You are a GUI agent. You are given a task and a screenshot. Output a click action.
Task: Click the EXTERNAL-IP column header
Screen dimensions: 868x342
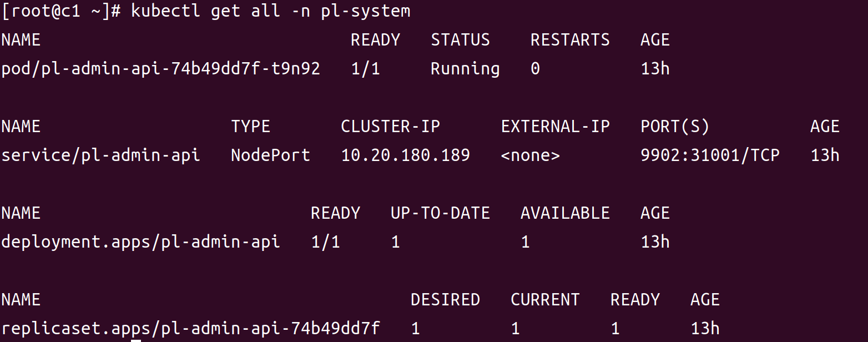pyautogui.click(x=555, y=127)
